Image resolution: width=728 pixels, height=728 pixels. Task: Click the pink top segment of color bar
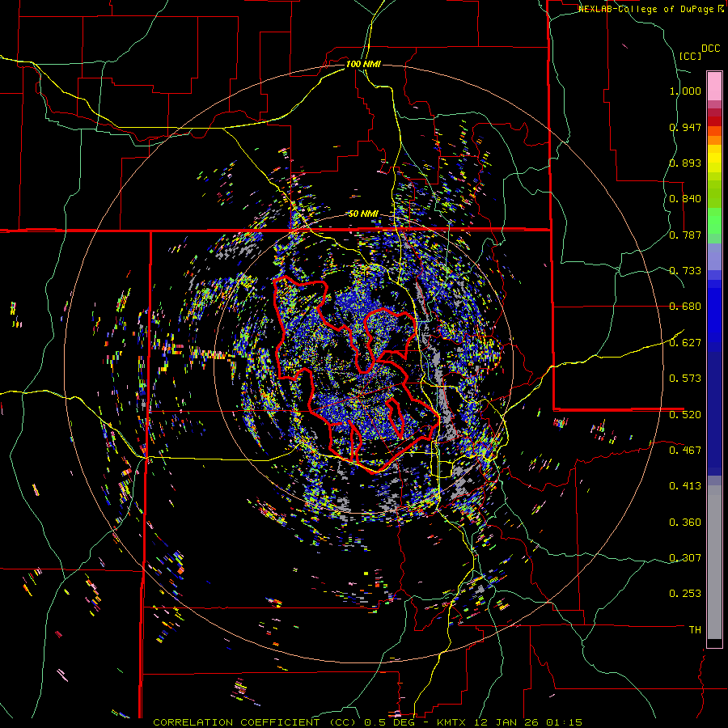tap(714, 86)
